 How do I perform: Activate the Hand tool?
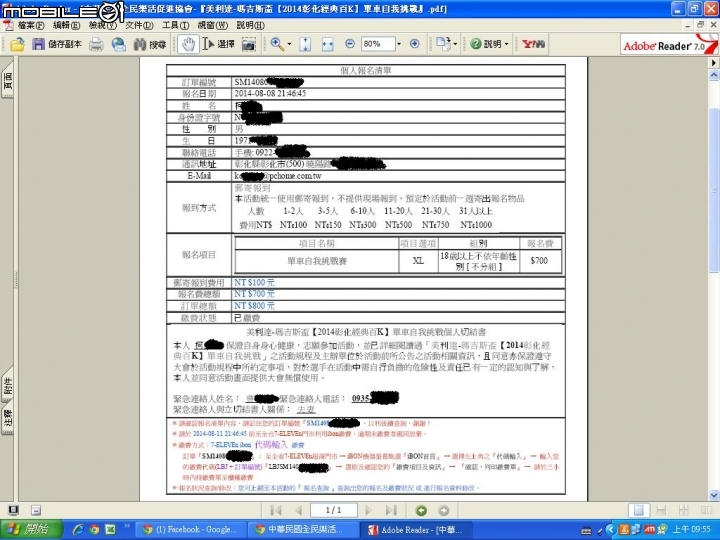pos(188,44)
